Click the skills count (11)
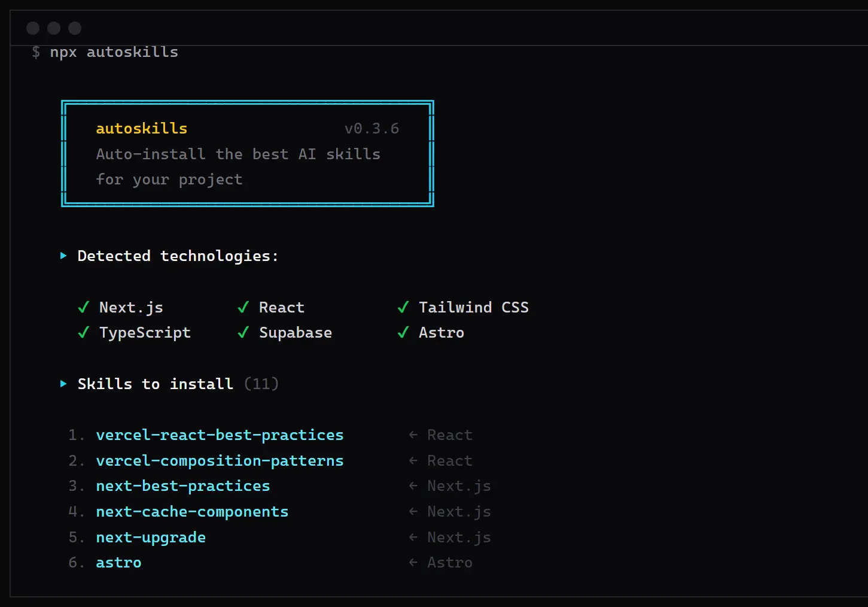This screenshot has width=868, height=607. click(261, 384)
